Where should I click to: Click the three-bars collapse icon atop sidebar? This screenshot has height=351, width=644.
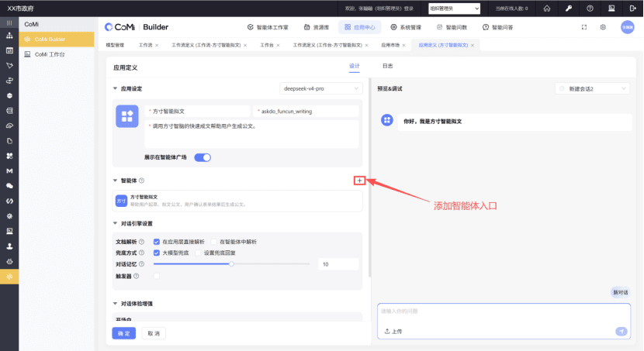click(x=9, y=22)
